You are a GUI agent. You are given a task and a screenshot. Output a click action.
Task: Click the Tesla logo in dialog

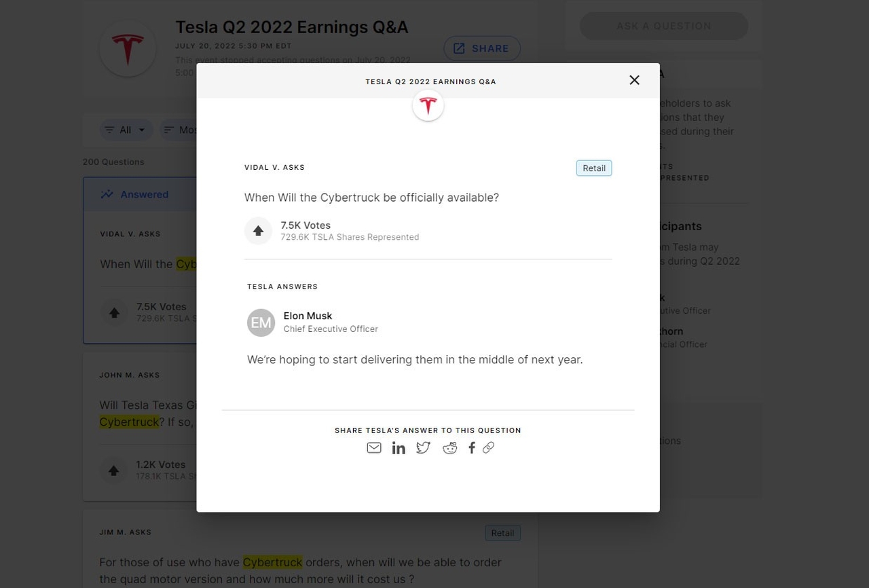tap(428, 105)
